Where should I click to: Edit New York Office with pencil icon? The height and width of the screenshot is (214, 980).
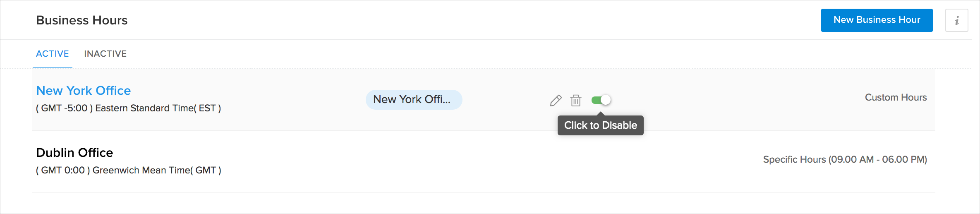click(x=556, y=100)
